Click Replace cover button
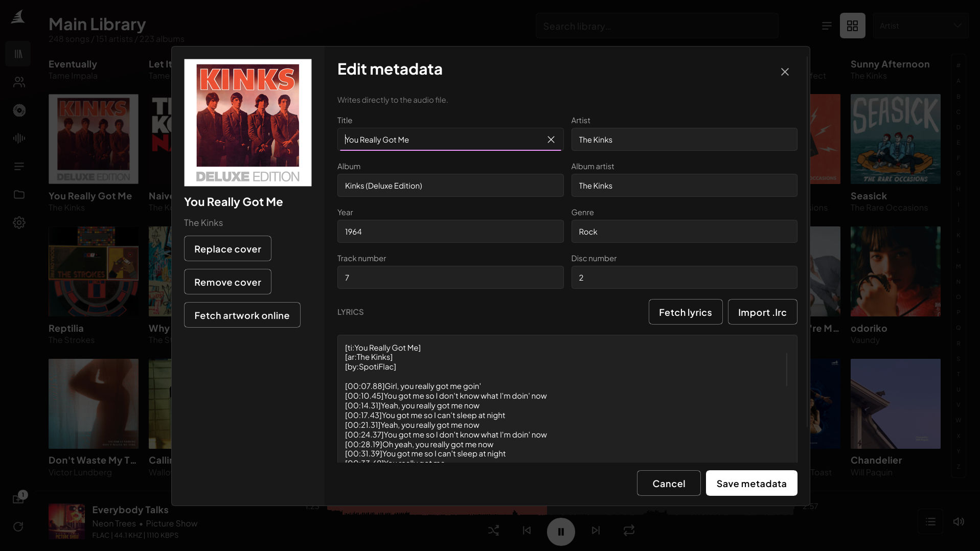This screenshot has height=551, width=980. pos(227,249)
